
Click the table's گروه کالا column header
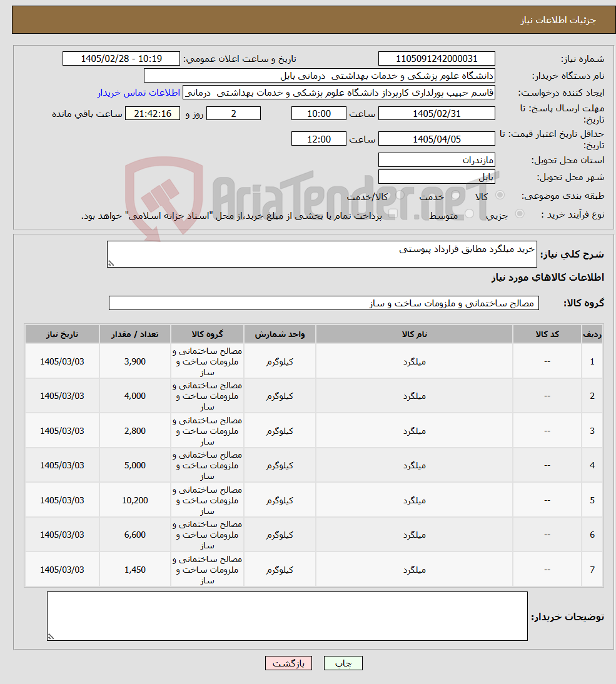point(207,334)
